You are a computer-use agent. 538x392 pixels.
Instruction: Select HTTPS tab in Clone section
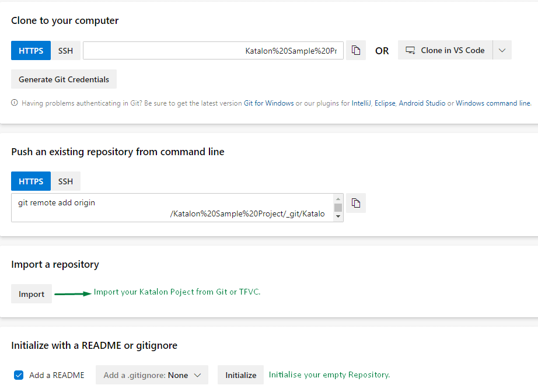[31, 51]
